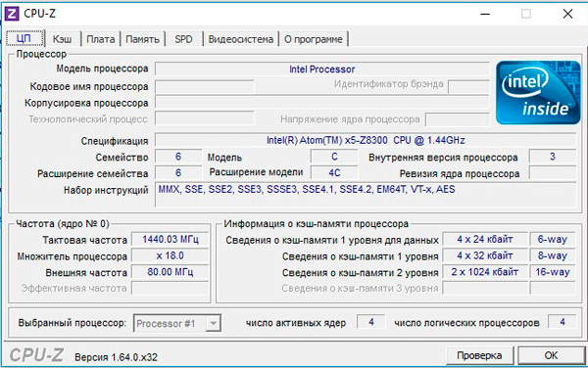Minimize the CPU-Z window

(485, 15)
